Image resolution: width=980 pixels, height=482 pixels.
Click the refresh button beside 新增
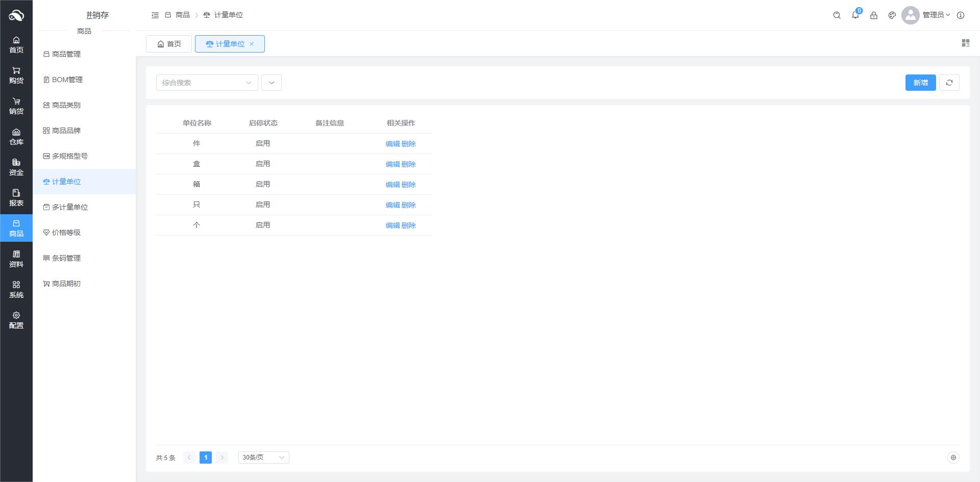click(x=949, y=83)
